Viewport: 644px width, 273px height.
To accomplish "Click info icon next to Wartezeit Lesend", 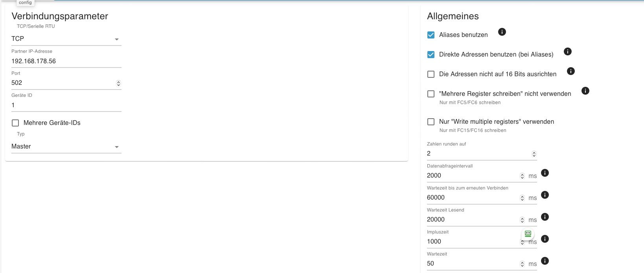I will click(545, 217).
